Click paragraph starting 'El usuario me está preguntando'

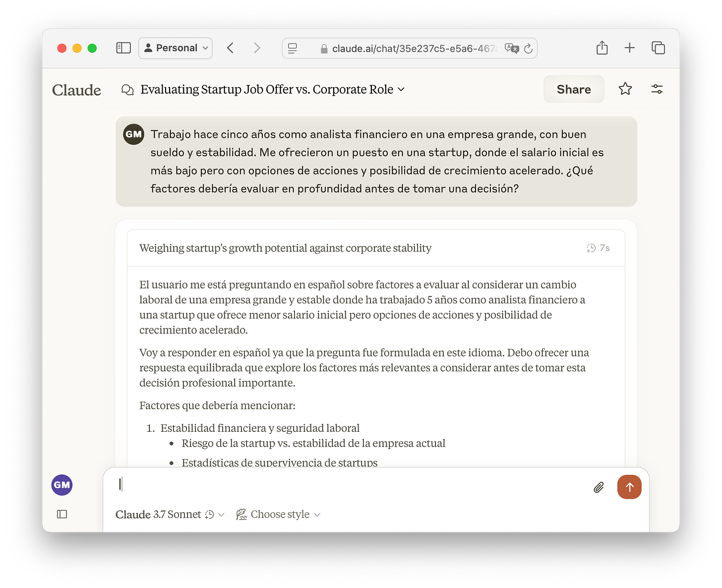362,307
